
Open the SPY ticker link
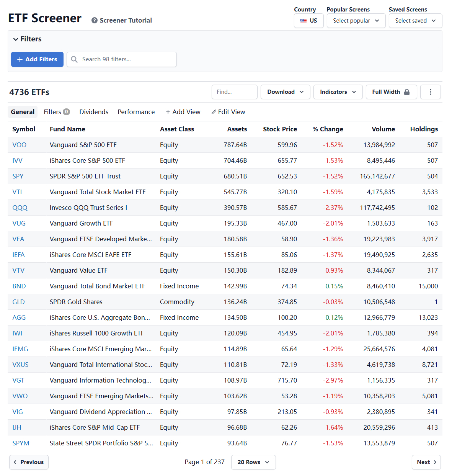18,176
